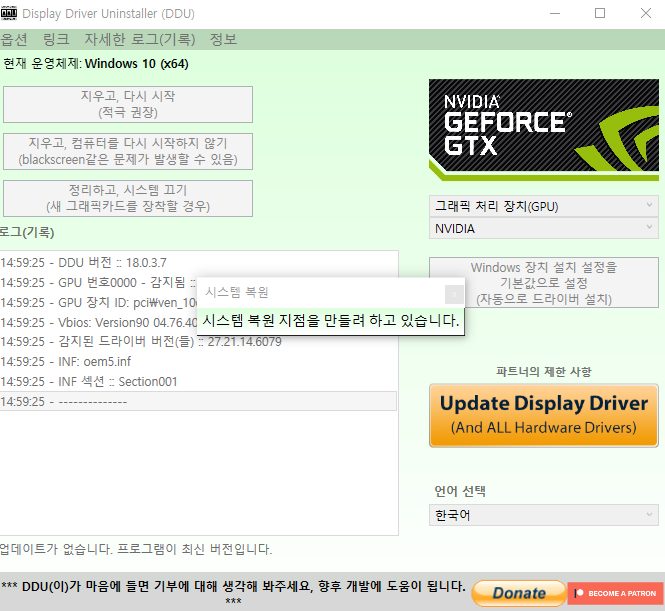Viewport: 665px width, 611px height.
Task: Expand the 한국어 language dropdown
Action: [544, 515]
